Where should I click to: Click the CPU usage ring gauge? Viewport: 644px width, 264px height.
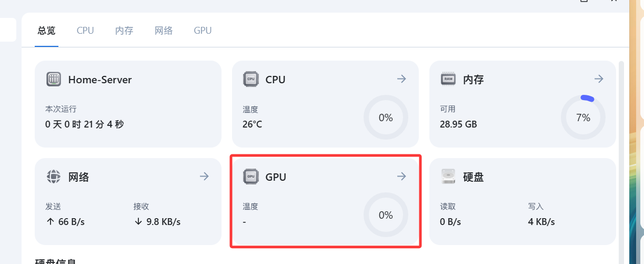click(386, 118)
